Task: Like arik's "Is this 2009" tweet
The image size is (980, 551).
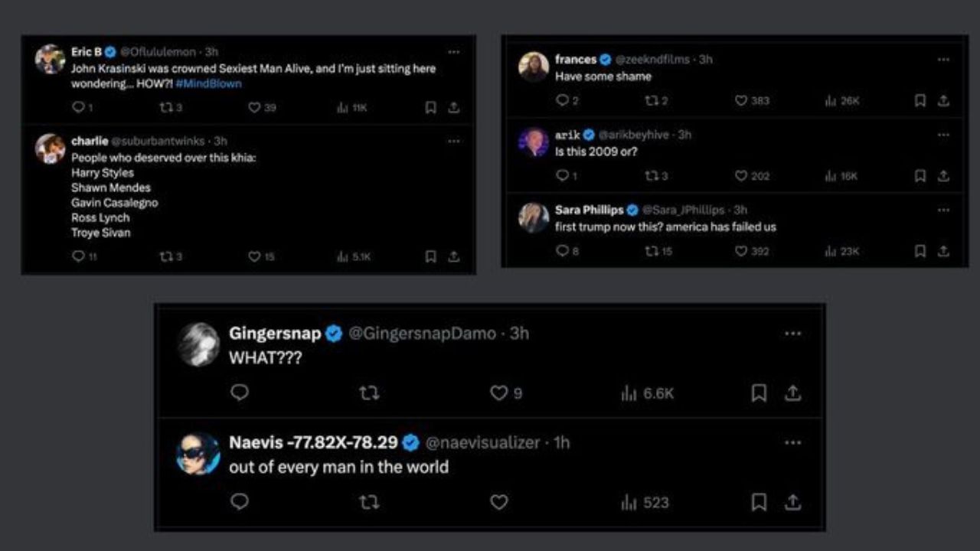Action: click(x=740, y=176)
